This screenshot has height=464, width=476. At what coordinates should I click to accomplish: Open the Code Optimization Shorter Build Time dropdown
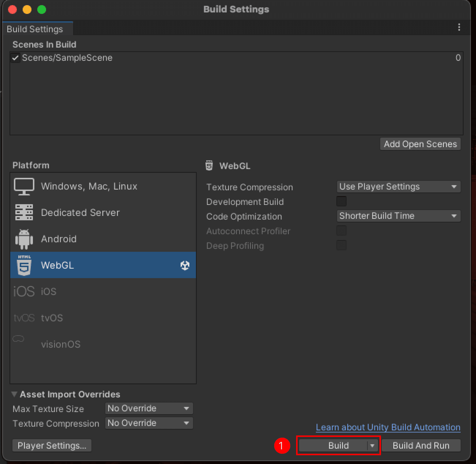(x=398, y=216)
